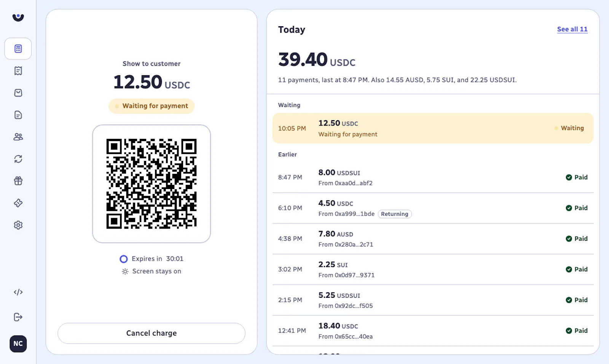Image resolution: width=609 pixels, height=364 pixels.
Task: Open the 12:41 PM 18.40 USDC payment
Action: (433, 331)
